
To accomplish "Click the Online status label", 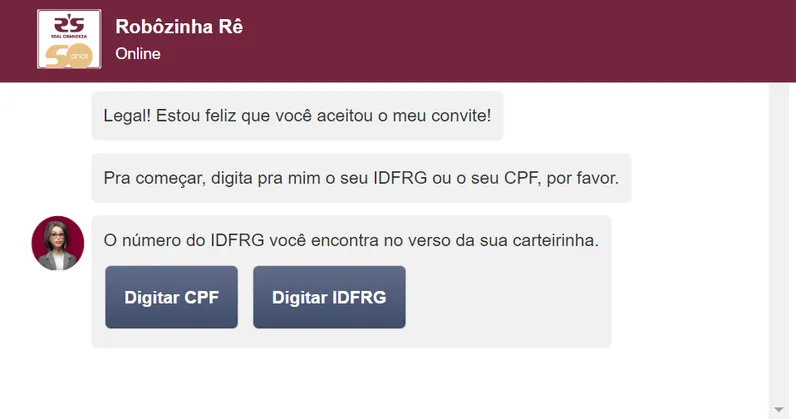I will pos(138,54).
